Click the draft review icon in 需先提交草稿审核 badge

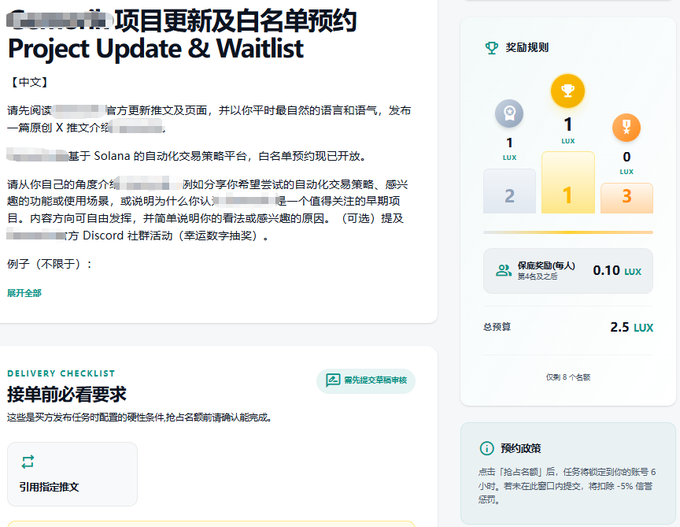[x=333, y=380]
